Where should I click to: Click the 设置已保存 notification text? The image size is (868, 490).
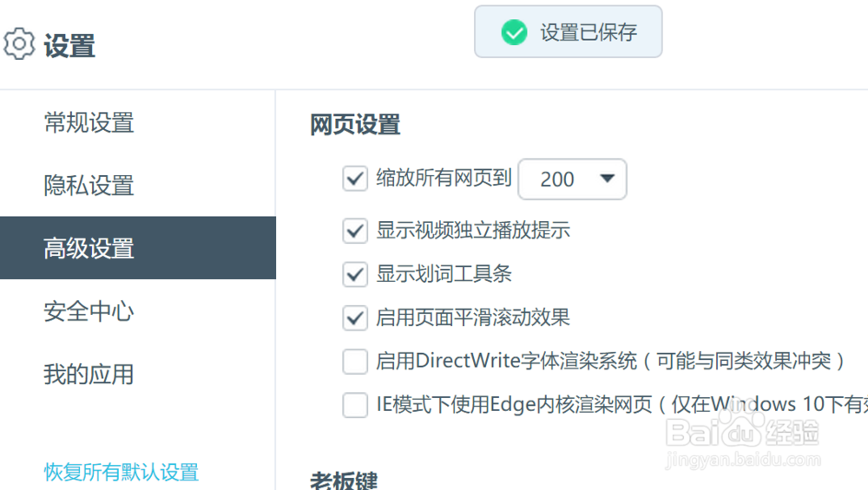pos(589,32)
